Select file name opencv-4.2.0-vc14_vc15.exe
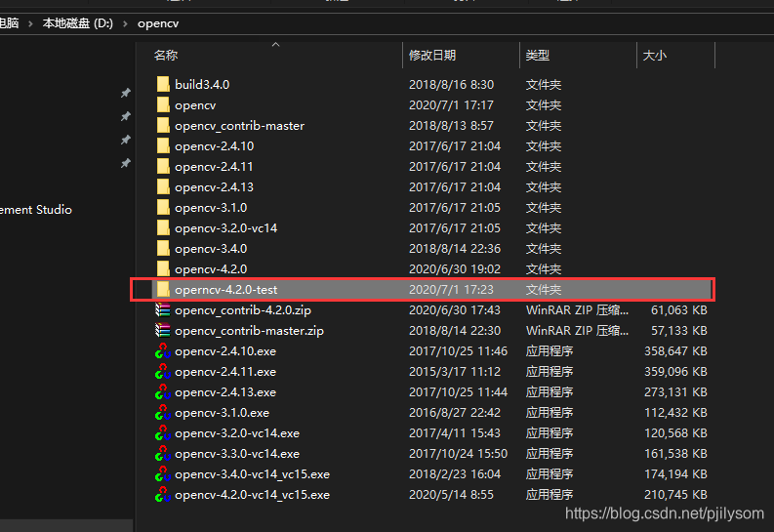Viewport: 774px width, 532px height. pyautogui.click(x=252, y=495)
